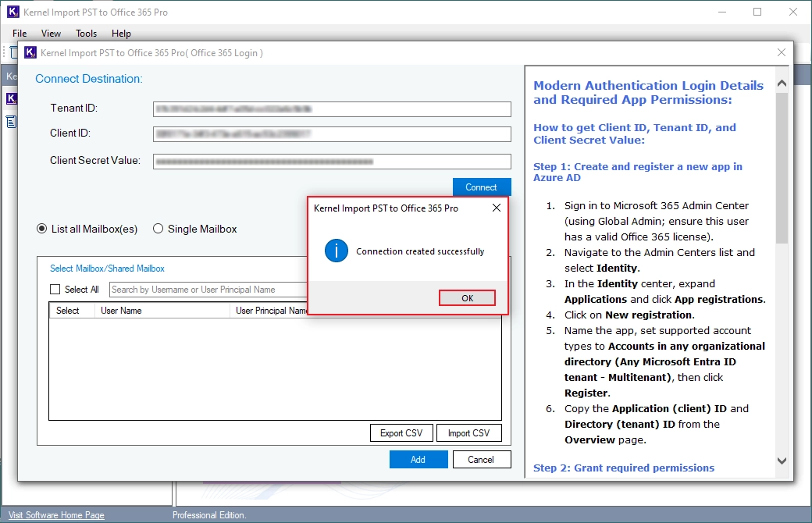This screenshot has width=812, height=523.
Task: Close the Office 365 Login window
Action: 782,52
